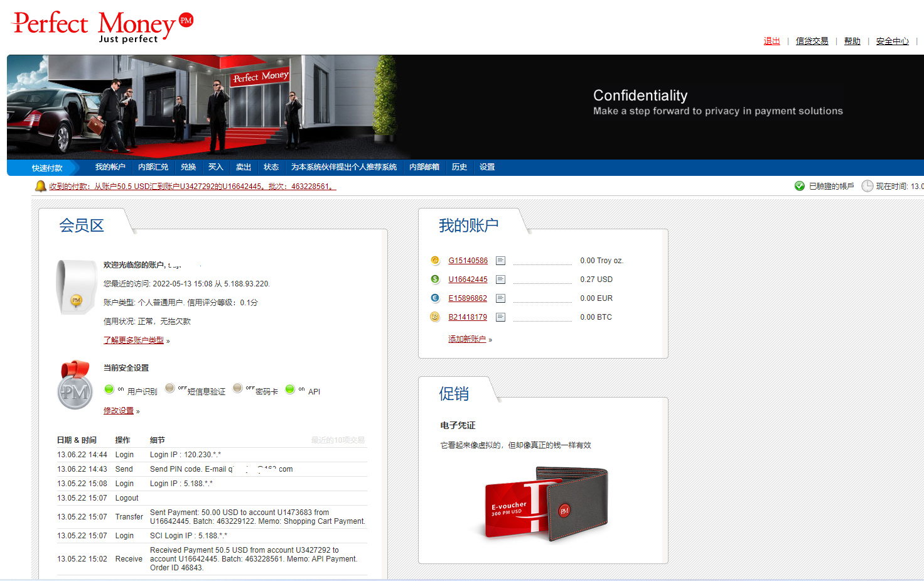Click the 帮助 help link
This screenshot has height=581, width=924.
click(x=852, y=41)
